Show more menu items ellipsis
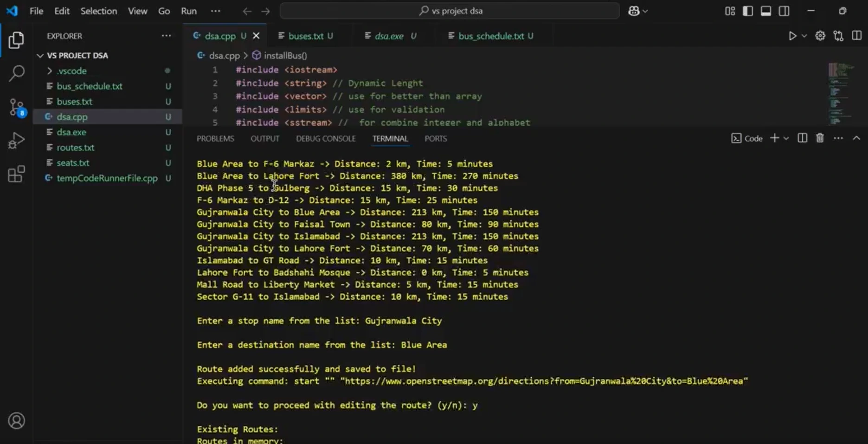The height and width of the screenshot is (444, 868). pos(216,11)
